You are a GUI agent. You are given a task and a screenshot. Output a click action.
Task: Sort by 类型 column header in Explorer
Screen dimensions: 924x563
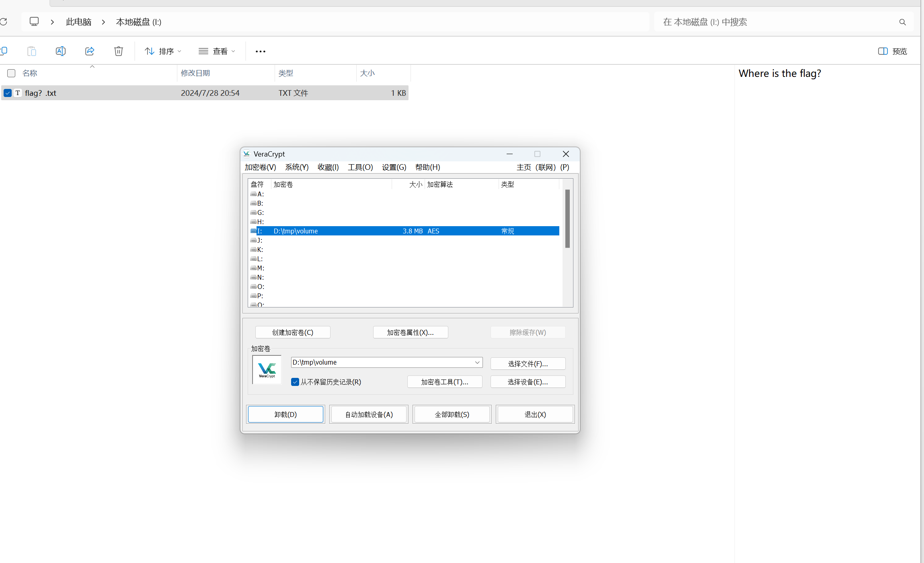[286, 73]
